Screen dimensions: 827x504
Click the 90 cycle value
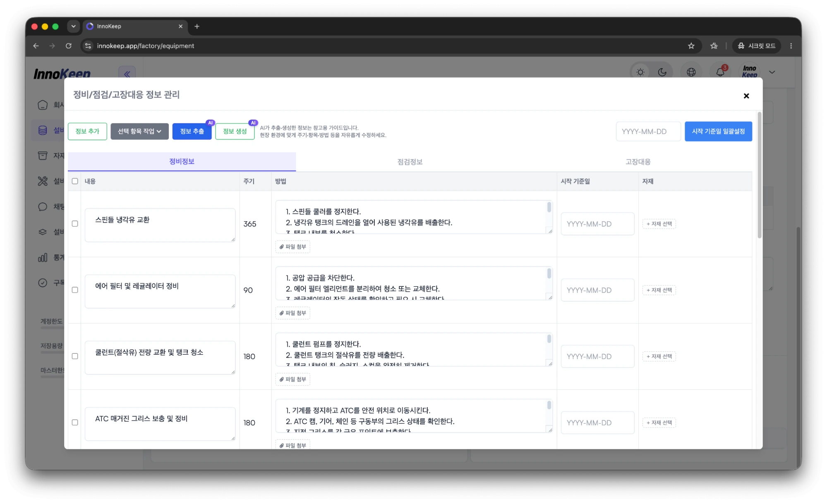pyautogui.click(x=248, y=290)
